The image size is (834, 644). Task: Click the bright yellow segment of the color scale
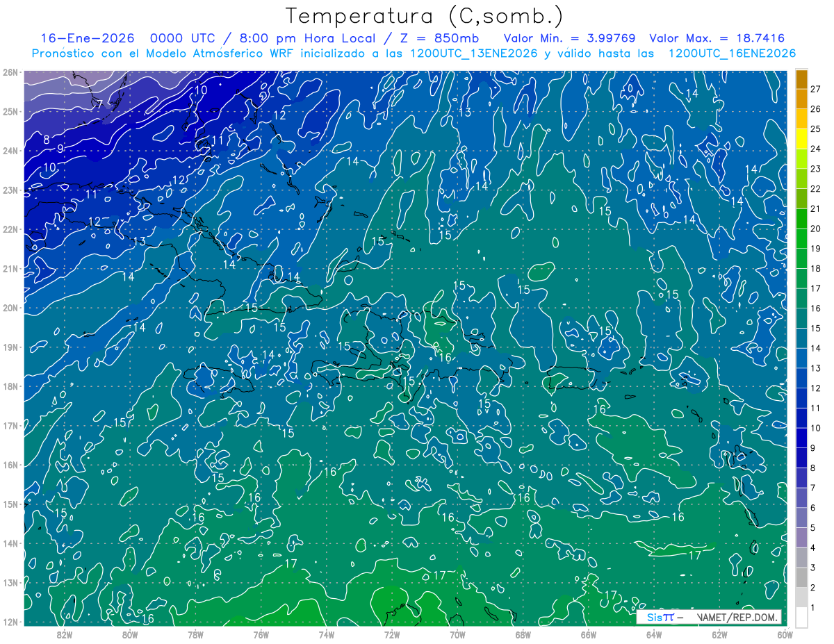802,139
